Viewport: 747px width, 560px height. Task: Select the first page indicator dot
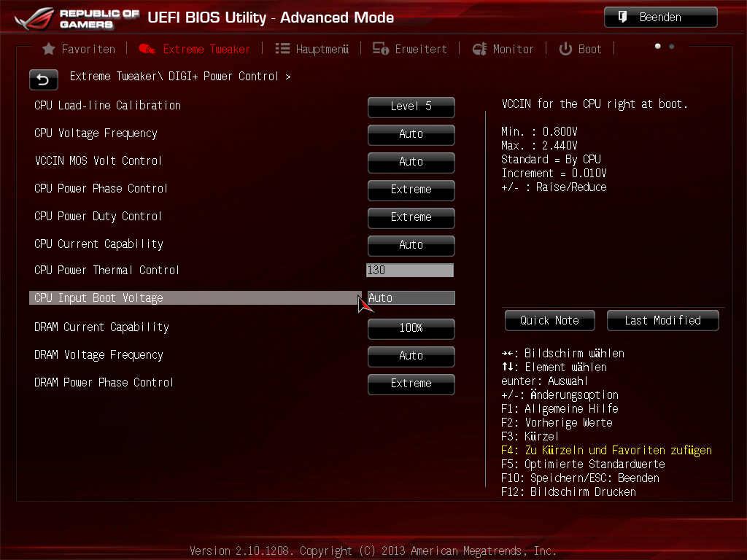(658, 46)
